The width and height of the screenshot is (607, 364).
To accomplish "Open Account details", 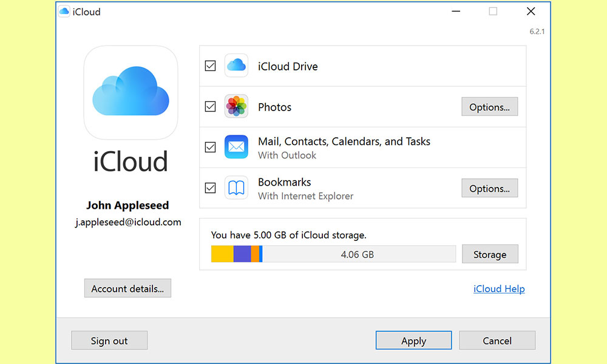I will 127,288.
